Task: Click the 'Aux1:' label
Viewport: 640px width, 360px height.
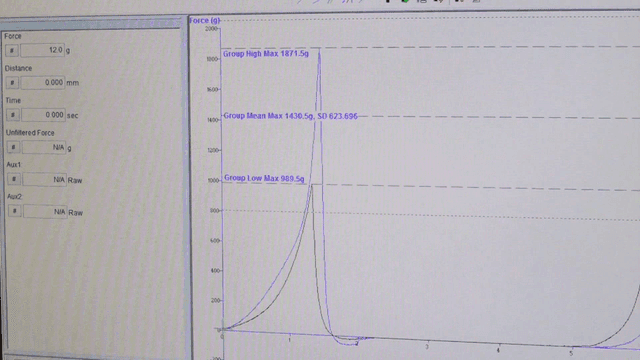Action: [x=14, y=164]
